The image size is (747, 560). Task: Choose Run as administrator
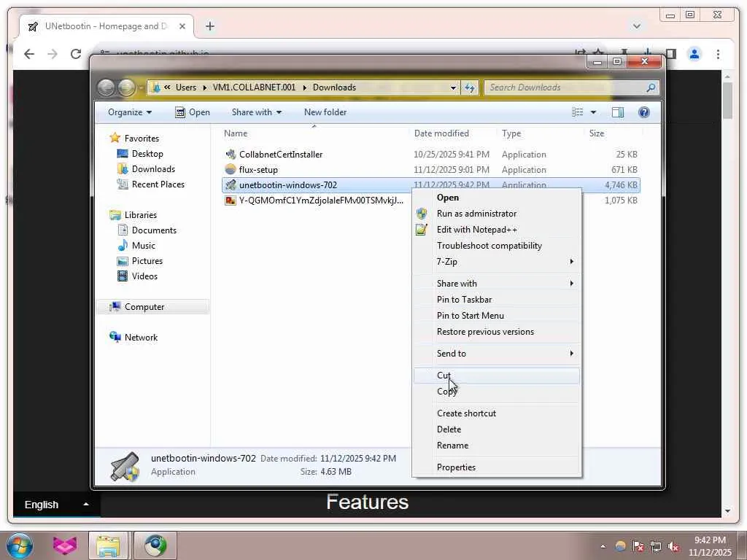(x=498, y=214)
